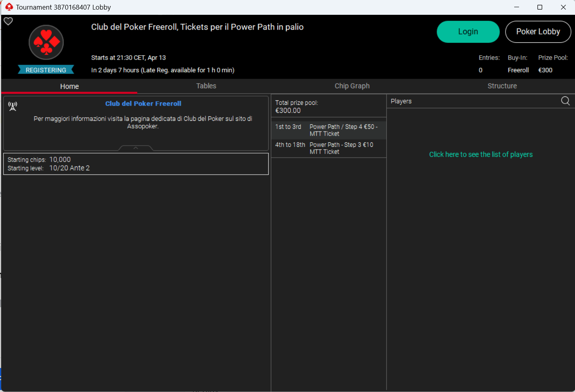Open the Structure tab

502,86
